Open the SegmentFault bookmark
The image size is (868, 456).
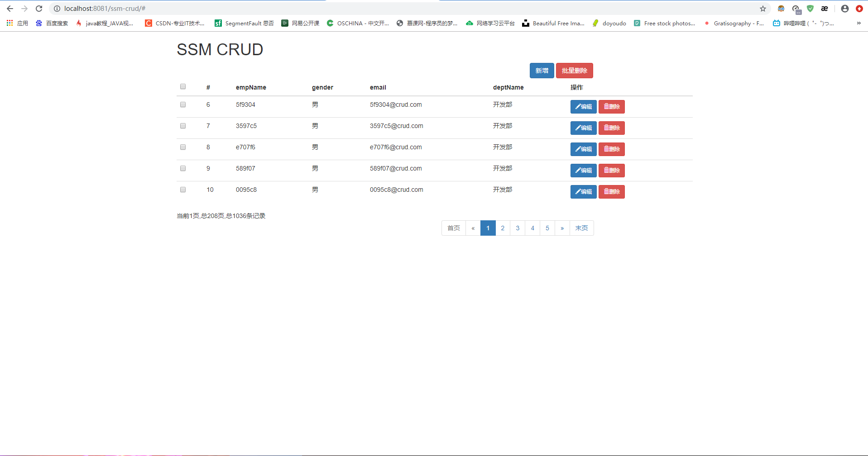tap(244, 23)
